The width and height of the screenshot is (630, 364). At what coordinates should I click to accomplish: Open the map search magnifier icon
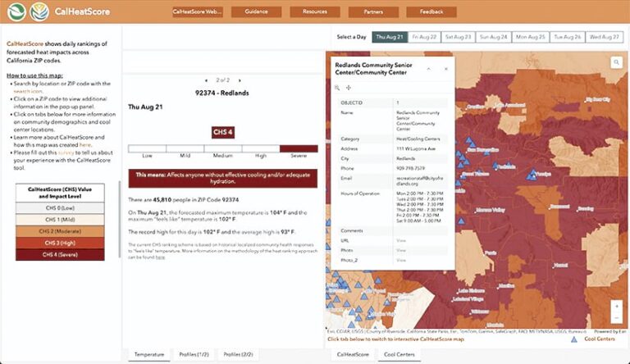(616, 62)
